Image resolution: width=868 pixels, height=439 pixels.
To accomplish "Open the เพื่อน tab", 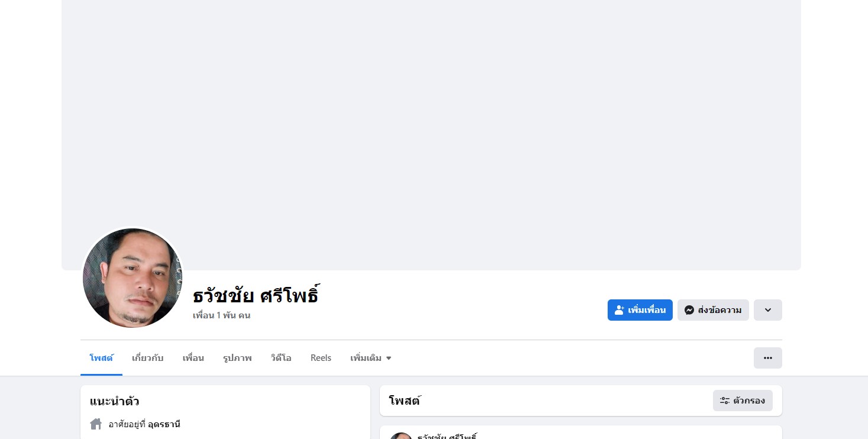I will [193, 358].
